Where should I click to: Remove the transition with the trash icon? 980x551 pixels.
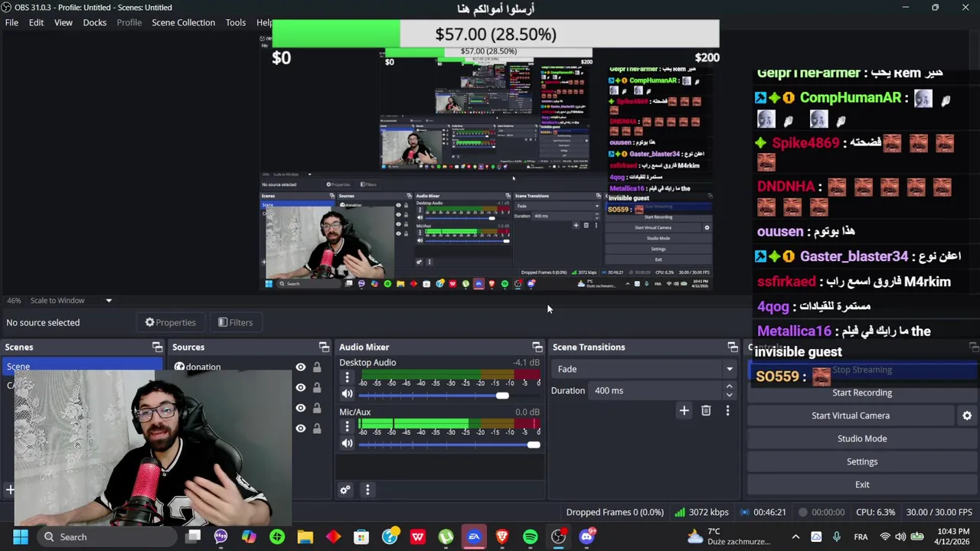(706, 411)
